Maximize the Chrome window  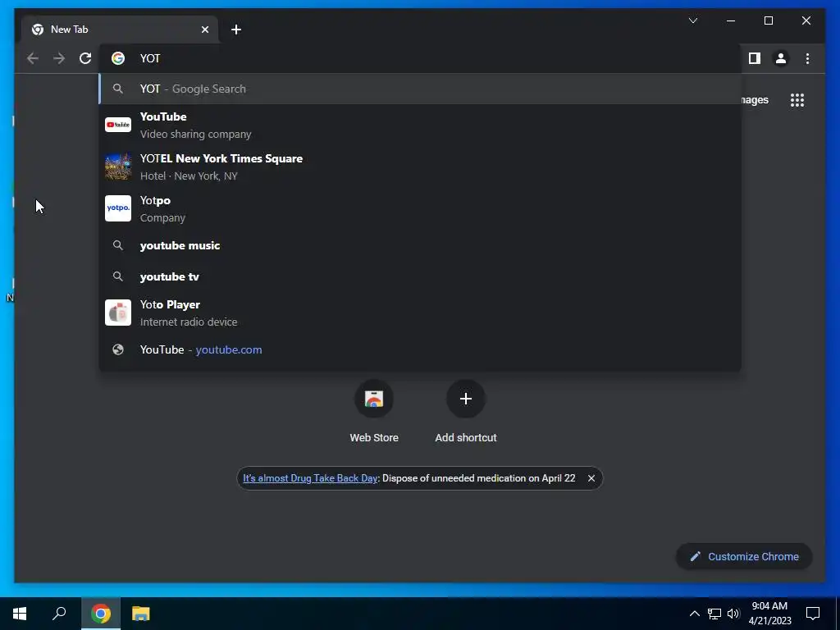[x=768, y=21]
